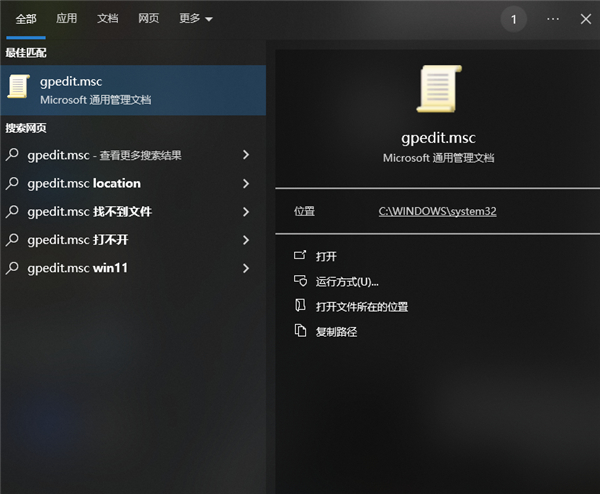The width and height of the screenshot is (600, 494).
Task: Open the three-dot more options menu
Action: 553,19
